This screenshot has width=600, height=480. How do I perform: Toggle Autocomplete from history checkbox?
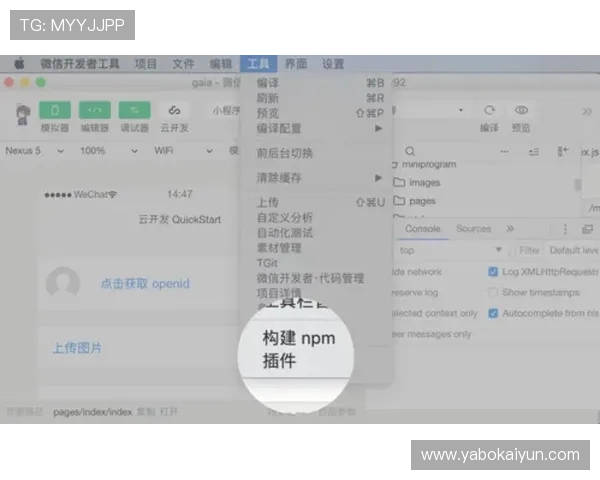pyautogui.click(x=493, y=313)
